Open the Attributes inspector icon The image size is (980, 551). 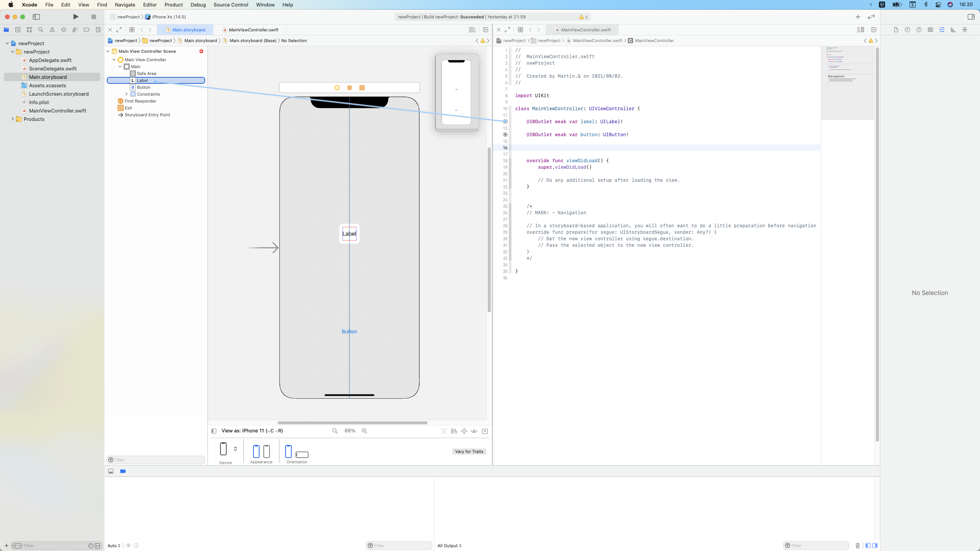point(942,30)
